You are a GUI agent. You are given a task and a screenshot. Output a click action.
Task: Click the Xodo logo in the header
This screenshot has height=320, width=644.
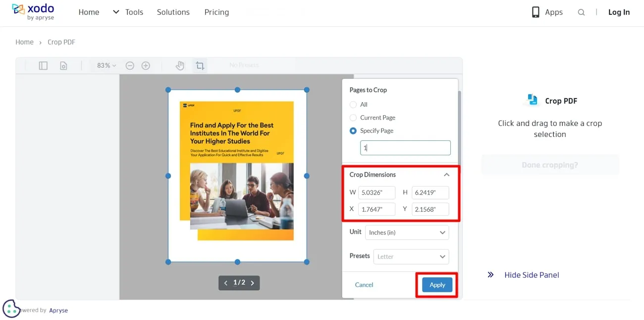point(33,11)
